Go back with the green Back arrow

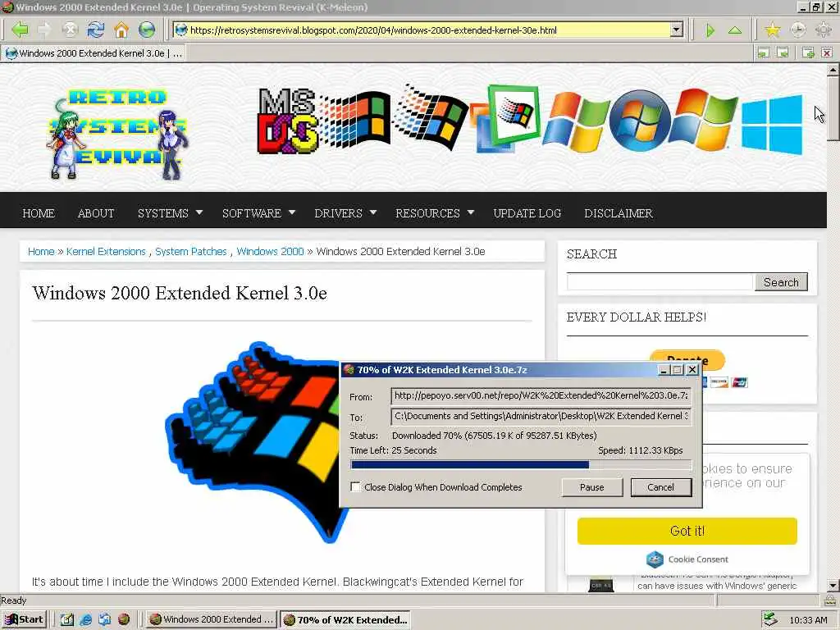20,30
